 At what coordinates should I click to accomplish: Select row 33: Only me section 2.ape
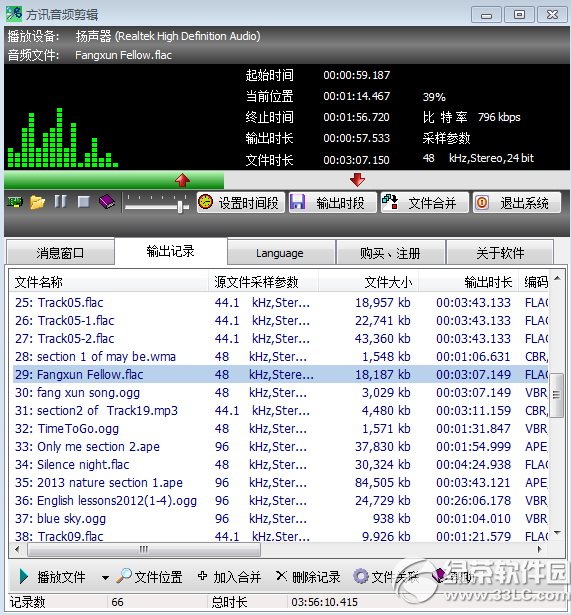(x=280, y=446)
